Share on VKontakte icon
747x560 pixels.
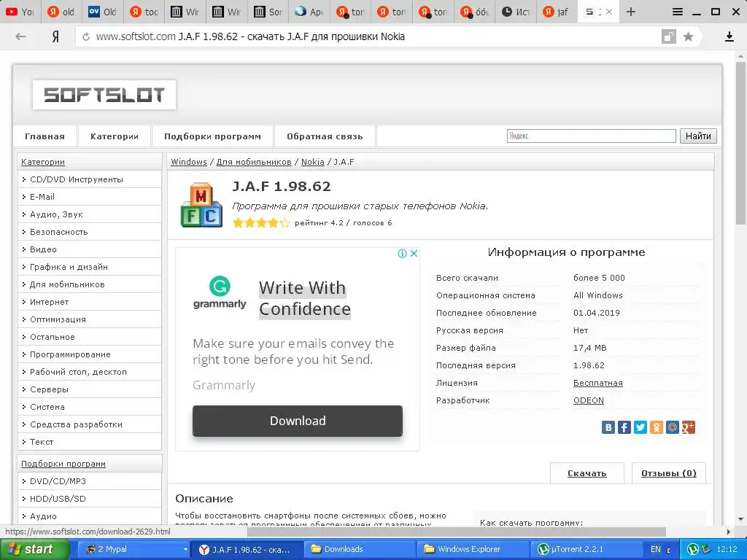(608, 427)
